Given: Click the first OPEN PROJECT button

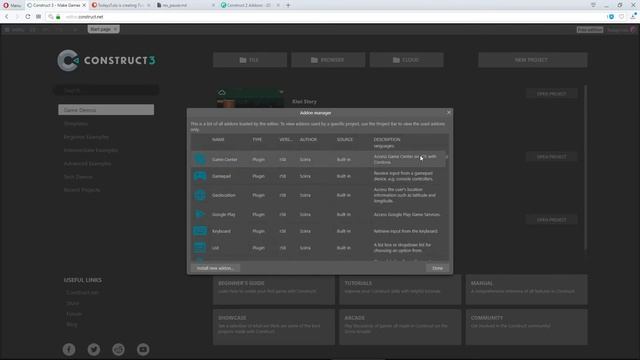Looking at the screenshot, I should (551, 93).
